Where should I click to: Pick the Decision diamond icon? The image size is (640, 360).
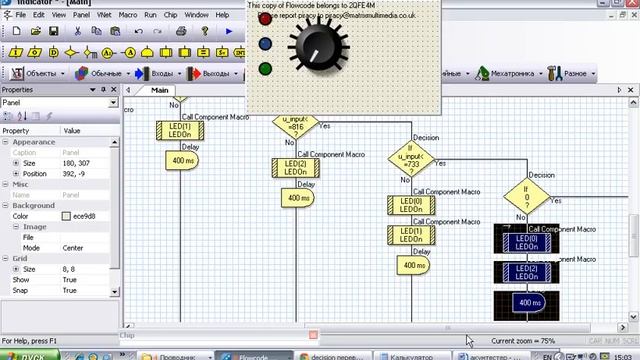coord(71,53)
